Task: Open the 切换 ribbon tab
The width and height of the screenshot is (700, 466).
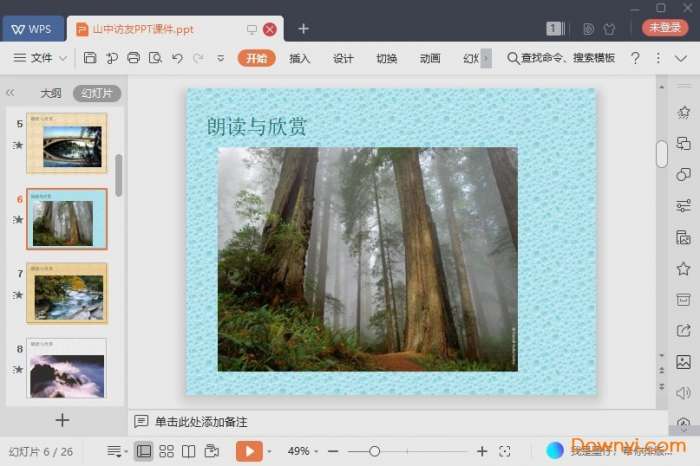Action: coord(387,58)
